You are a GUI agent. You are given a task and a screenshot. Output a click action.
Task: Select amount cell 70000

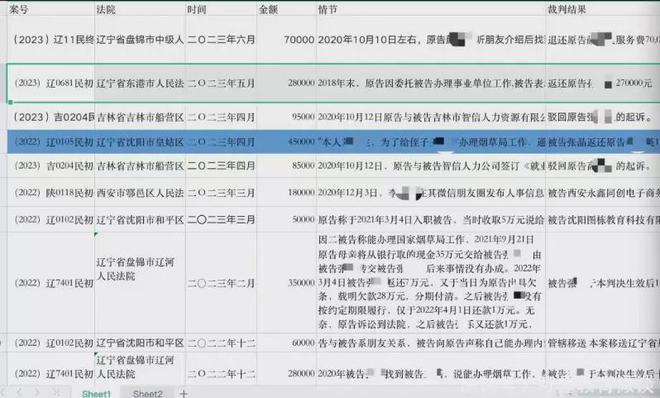pyautogui.click(x=287, y=40)
